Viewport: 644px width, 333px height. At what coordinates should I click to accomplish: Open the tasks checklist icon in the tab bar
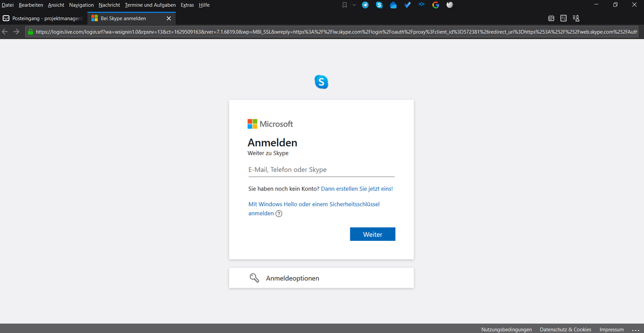(x=563, y=18)
